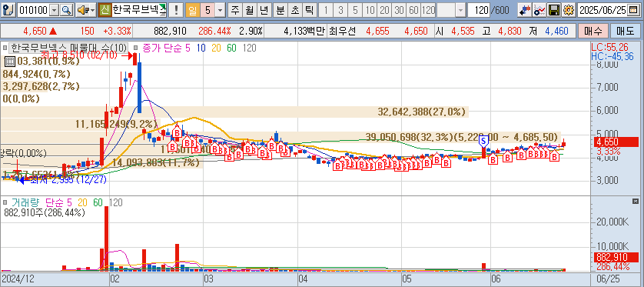The image size is (644, 287).
Task: Click the pink period value 5 button
Action: point(207,10)
